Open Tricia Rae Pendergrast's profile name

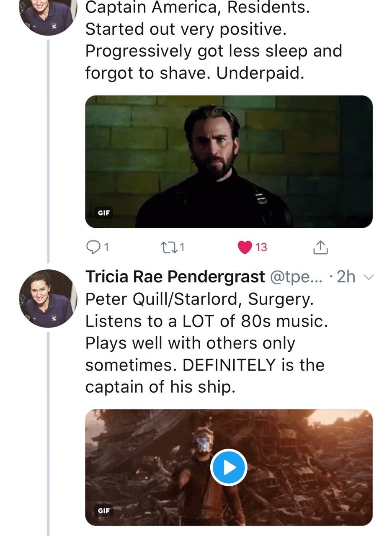tap(175, 277)
